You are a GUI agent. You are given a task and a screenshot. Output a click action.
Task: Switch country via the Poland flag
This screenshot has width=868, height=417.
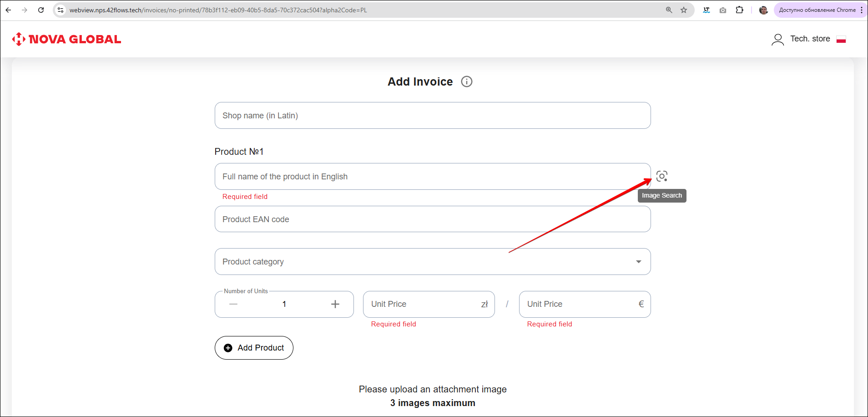pos(841,40)
